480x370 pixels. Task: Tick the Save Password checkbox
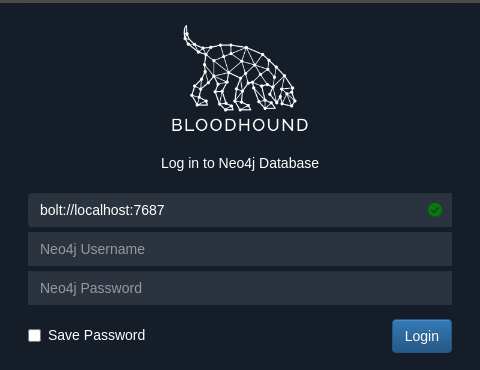[35, 335]
